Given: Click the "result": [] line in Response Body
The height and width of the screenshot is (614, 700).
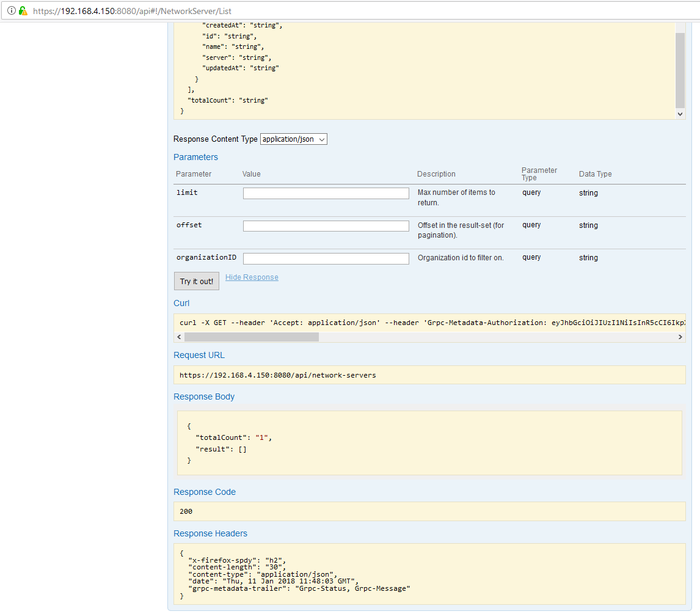Looking at the screenshot, I should (221, 449).
